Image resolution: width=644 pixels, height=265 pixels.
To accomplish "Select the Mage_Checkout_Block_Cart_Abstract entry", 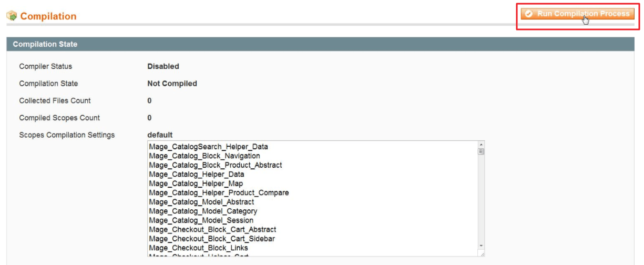I will [x=212, y=229].
